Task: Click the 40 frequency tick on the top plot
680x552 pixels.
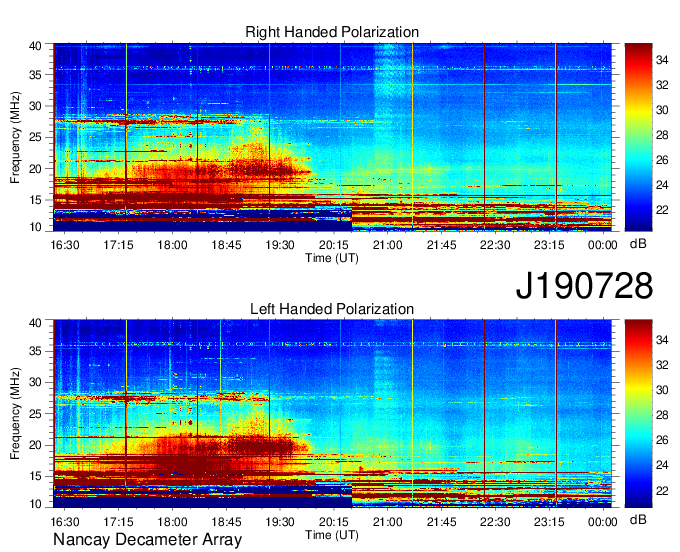Action: [35, 46]
